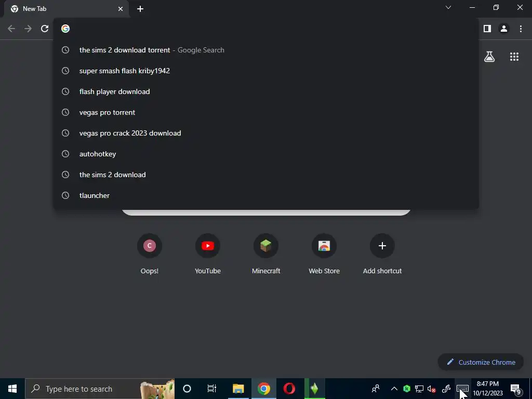Open Windows Ink Workspace pen icon
Image resolution: width=532 pixels, height=399 pixels.
click(x=446, y=389)
